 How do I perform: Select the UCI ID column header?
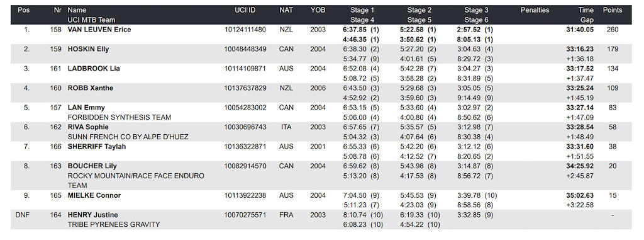click(245, 10)
